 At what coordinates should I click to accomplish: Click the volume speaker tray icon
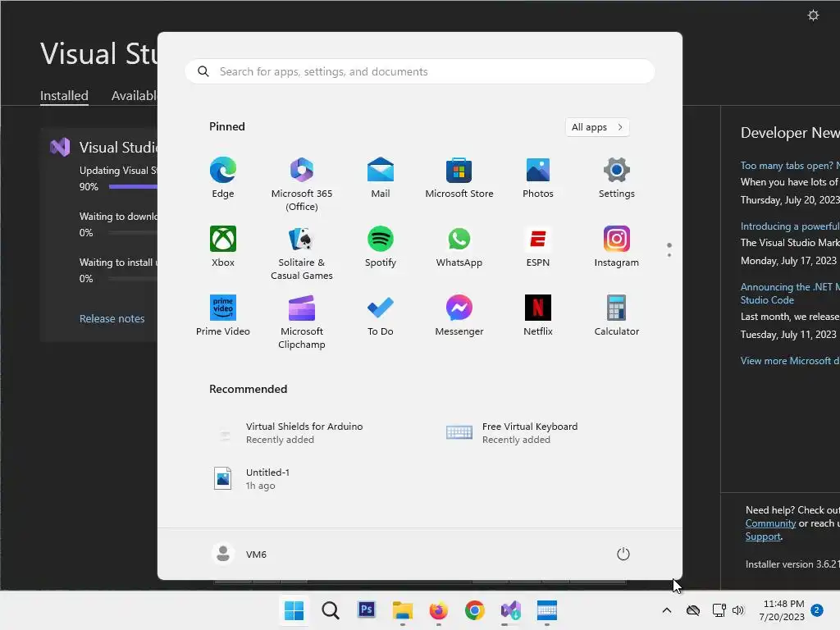click(x=738, y=610)
